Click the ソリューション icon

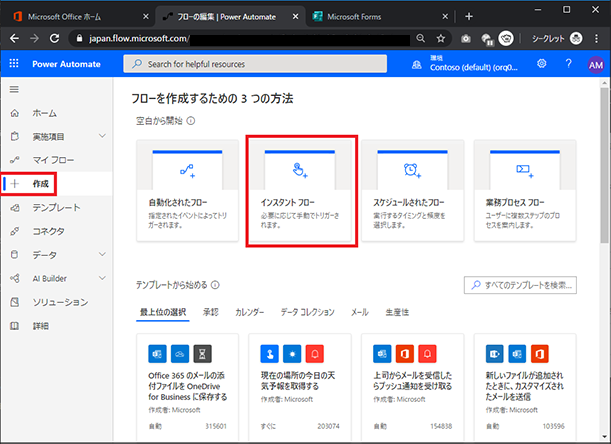[14, 302]
